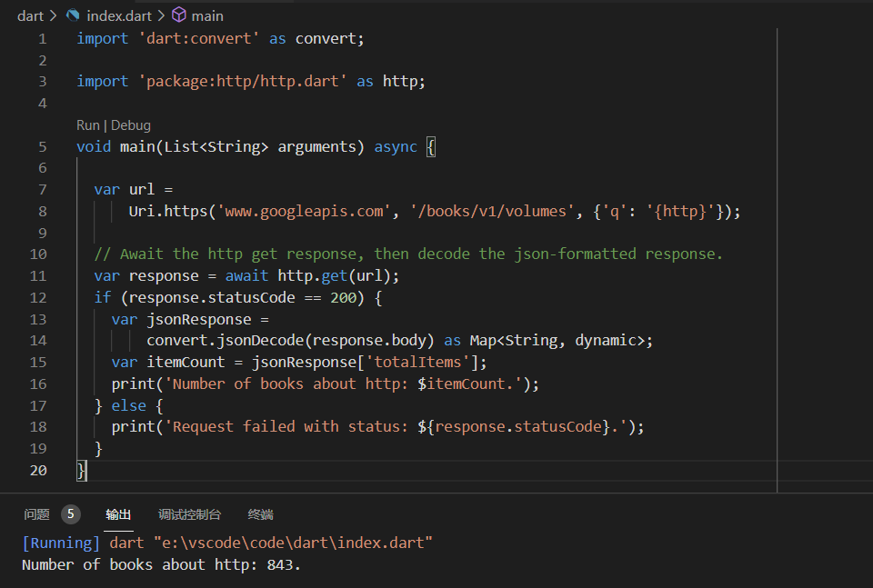This screenshot has width=873, height=588.
Task: Click 'arguments' parameter on line 5
Action: coord(316,147)
